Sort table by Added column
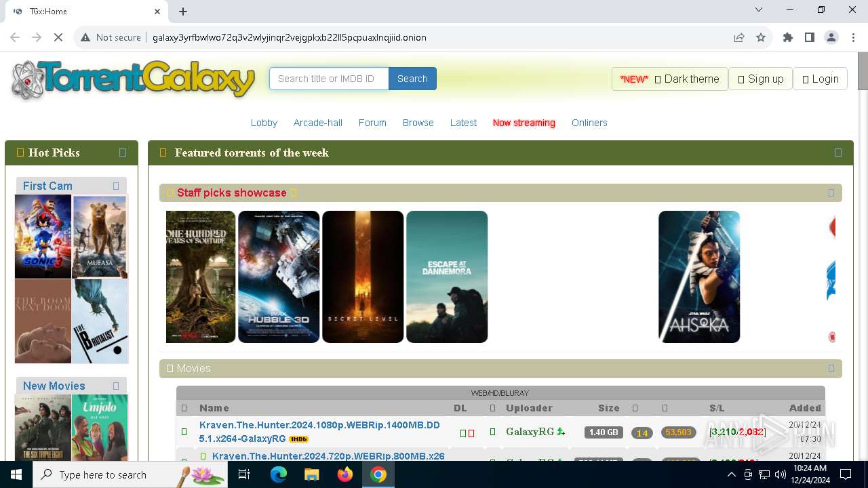 (x=805, y=408)
